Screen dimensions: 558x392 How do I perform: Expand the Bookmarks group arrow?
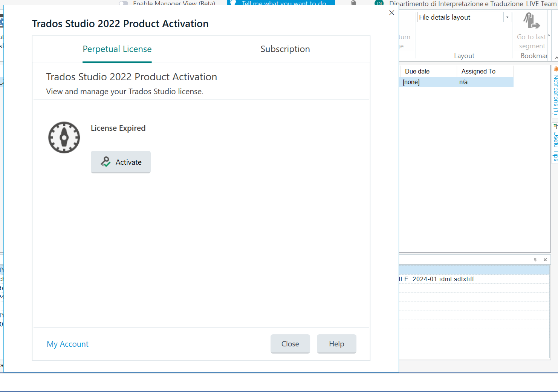click(549, 36)
